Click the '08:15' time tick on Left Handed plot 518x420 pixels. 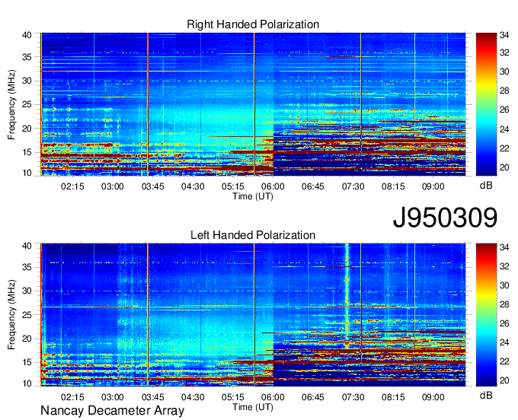click(x=393, y=397)
